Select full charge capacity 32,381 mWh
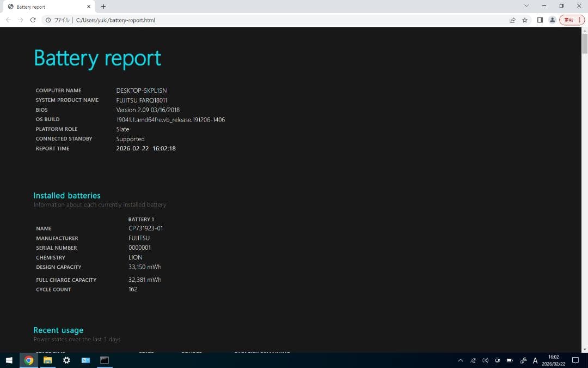 click(x=145, y=280)
